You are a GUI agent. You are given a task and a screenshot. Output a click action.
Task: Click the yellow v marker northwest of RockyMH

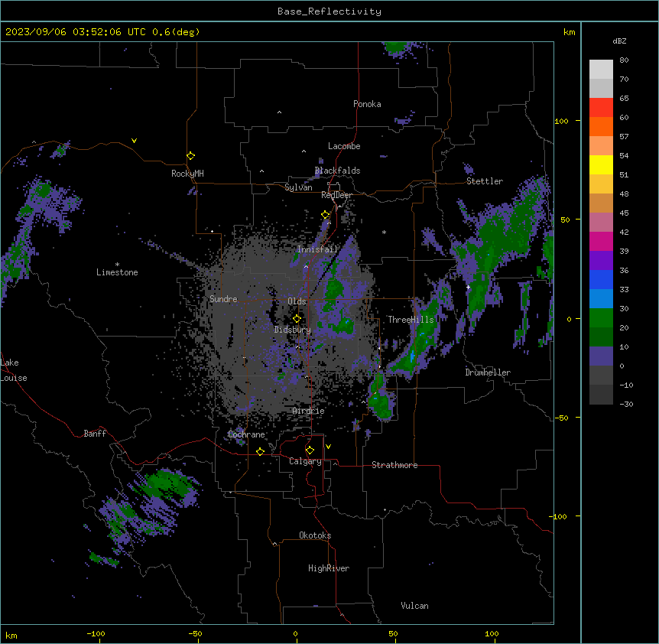click(134, 141)
